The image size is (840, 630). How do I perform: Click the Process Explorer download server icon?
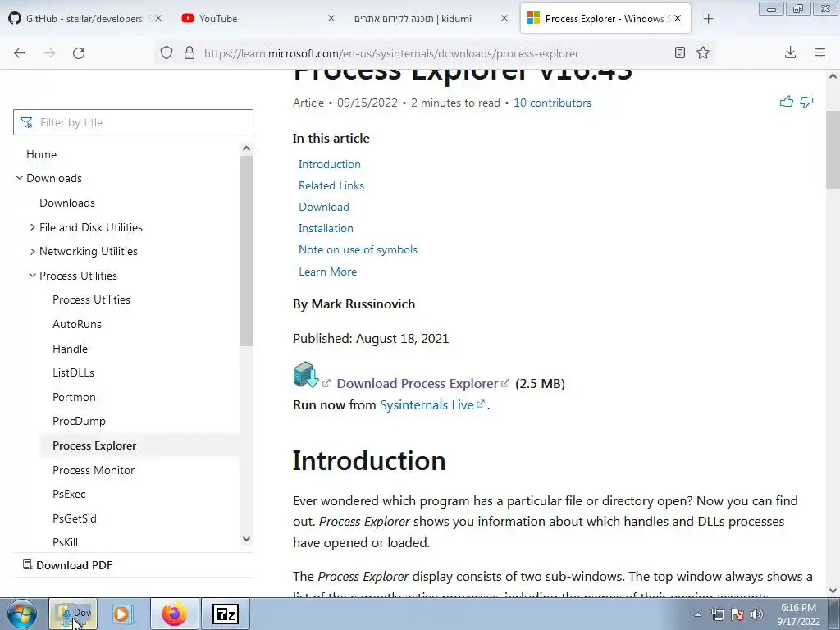(x=306, y=374)
